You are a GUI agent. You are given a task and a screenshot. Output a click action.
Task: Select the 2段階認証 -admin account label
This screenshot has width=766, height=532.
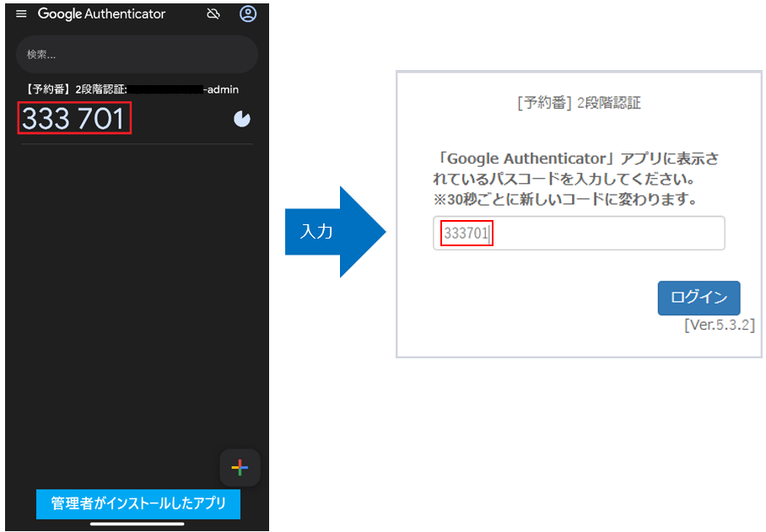pyautogui.click(x=132, y=89)
